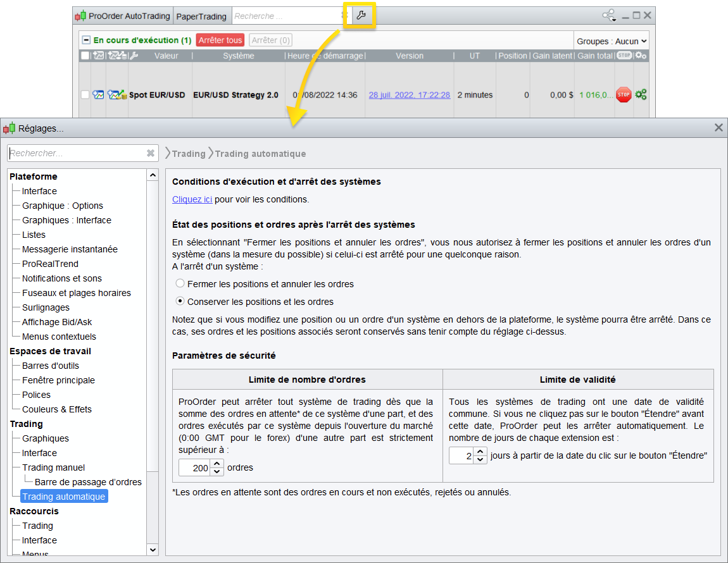Open Barre de passage d'ordres settings
This screenshot has width=728, height=563.
click(x=88, y=482)
